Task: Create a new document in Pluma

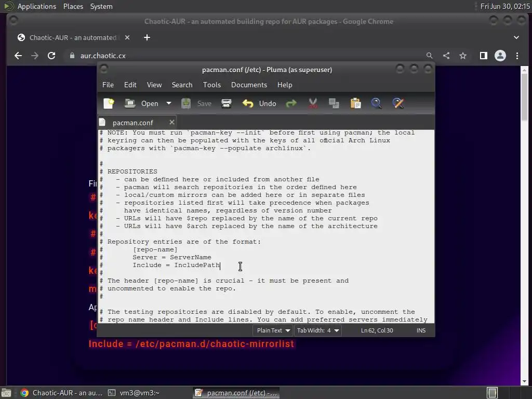Action: click(x=109, y=103)
